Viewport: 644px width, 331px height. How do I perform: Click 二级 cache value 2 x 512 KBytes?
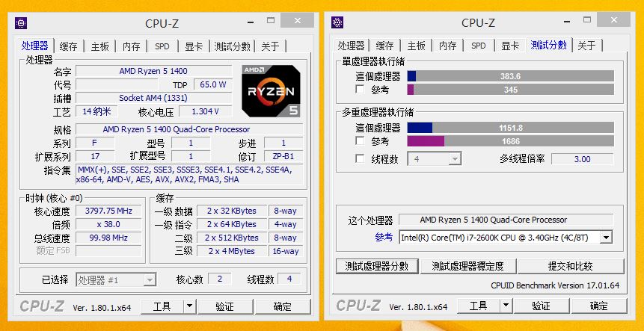(232, 238)
